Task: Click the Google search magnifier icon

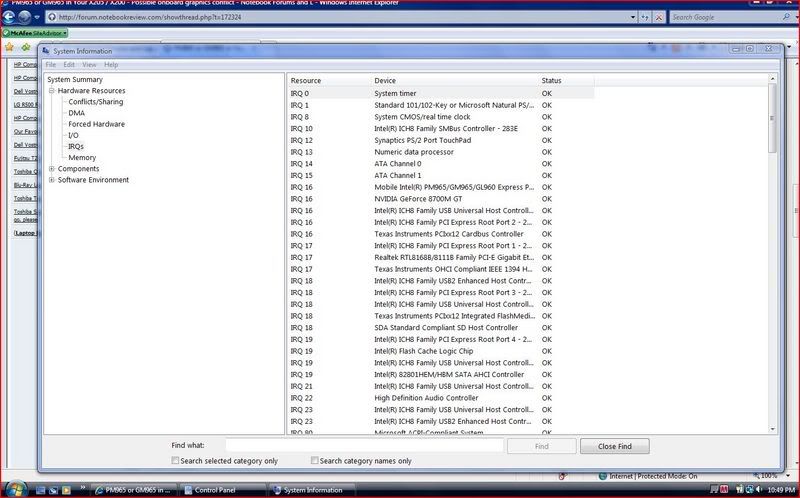Action: pyautogui.click(x=786, y=17)
